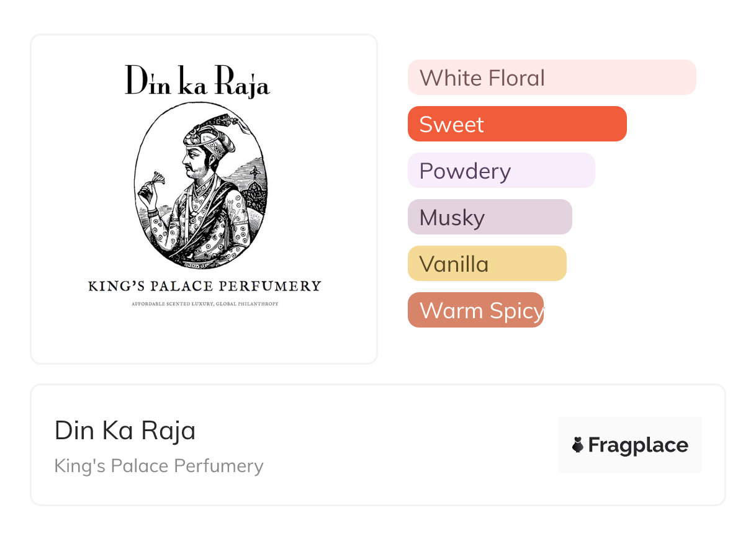Click the small tagline under the logo
Image resolution: width=756 pixels, height=536 pixels.
204,304
